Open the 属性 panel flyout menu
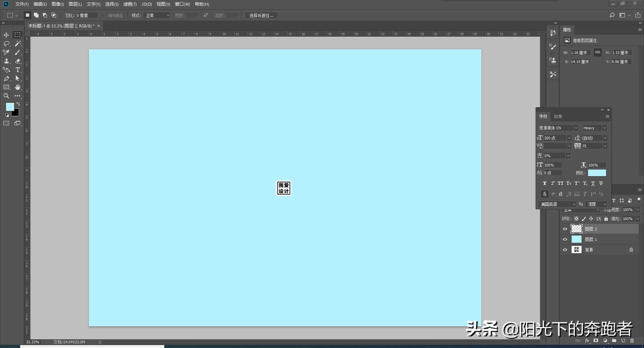This screenshot has width=644, height=348. click(x=640, y=30)
